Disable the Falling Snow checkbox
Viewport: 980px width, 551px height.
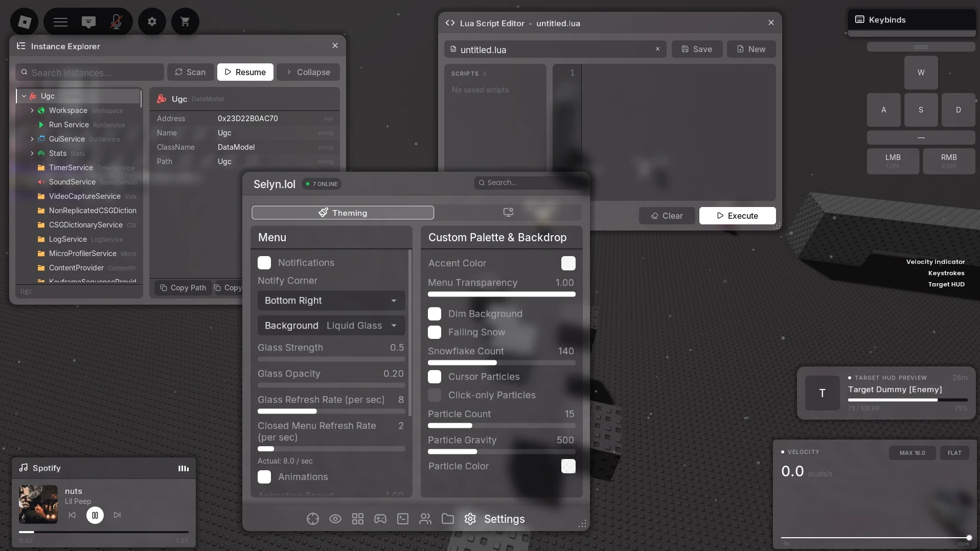435,332
